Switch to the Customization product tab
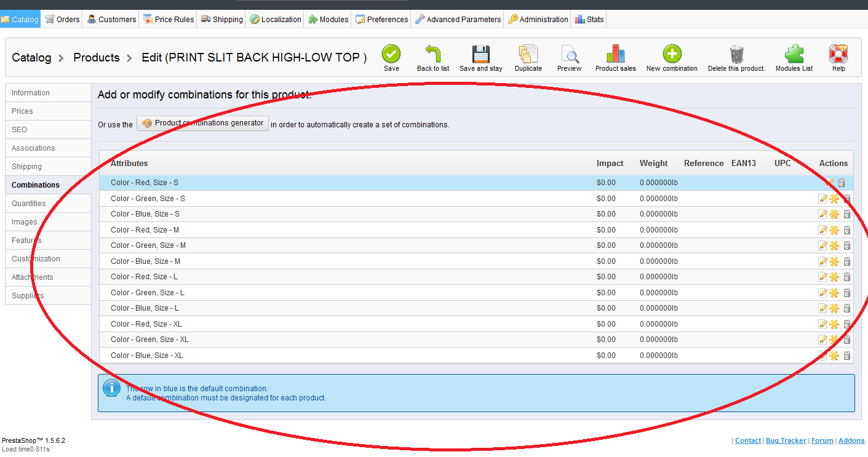The image size is (868, 457). [48, 259]
